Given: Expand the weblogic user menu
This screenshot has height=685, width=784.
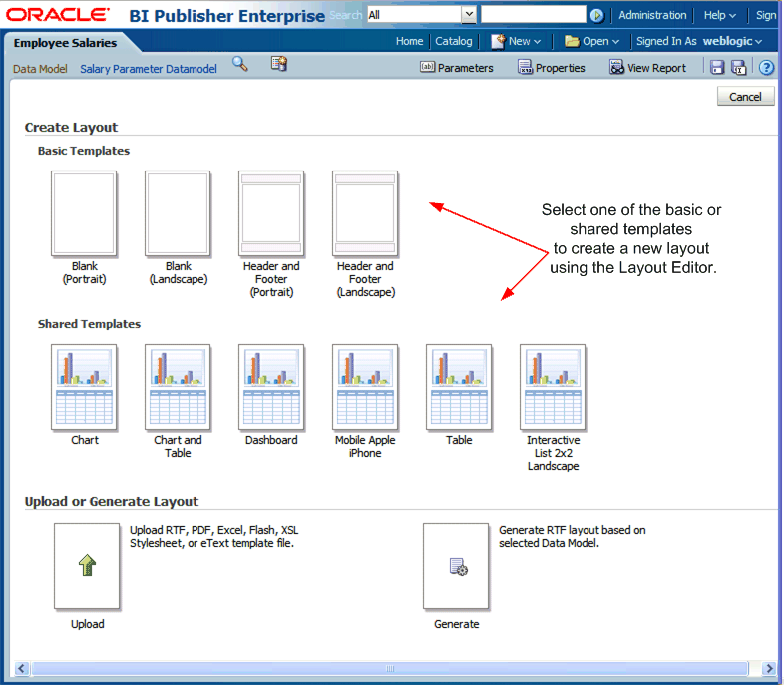Looking at the screenshot, I should 732,41.
